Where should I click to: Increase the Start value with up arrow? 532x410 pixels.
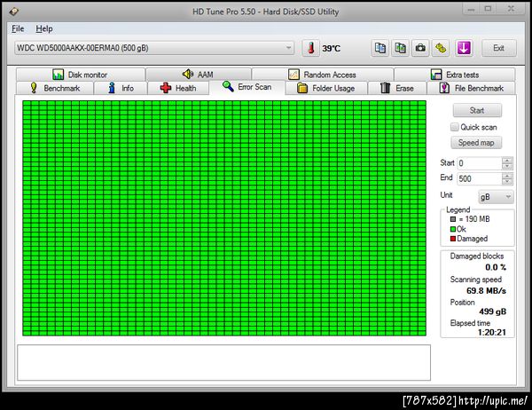pos(507,161)
